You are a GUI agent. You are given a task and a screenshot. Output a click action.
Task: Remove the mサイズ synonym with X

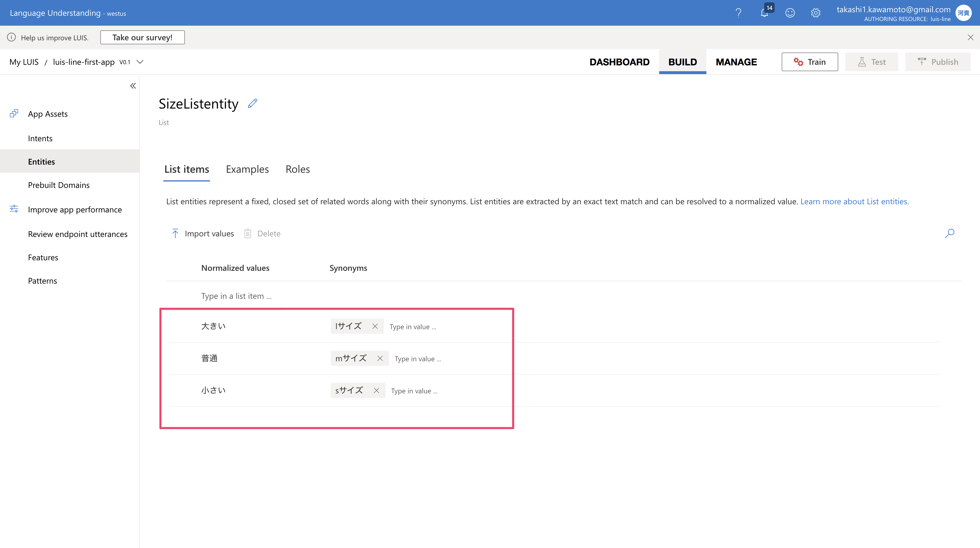[x=380, y=359]
